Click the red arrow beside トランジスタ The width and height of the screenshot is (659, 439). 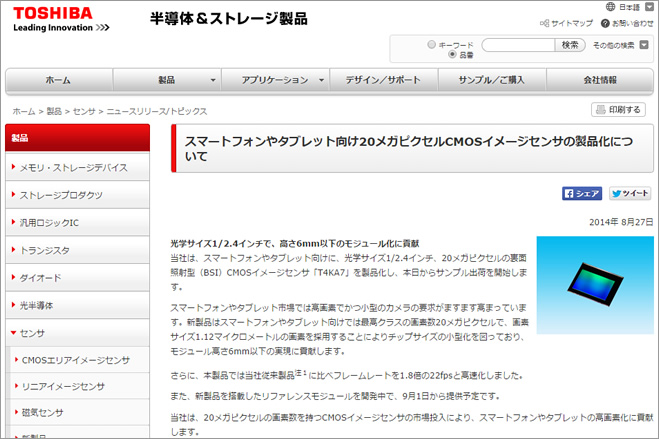click(13, 250)
